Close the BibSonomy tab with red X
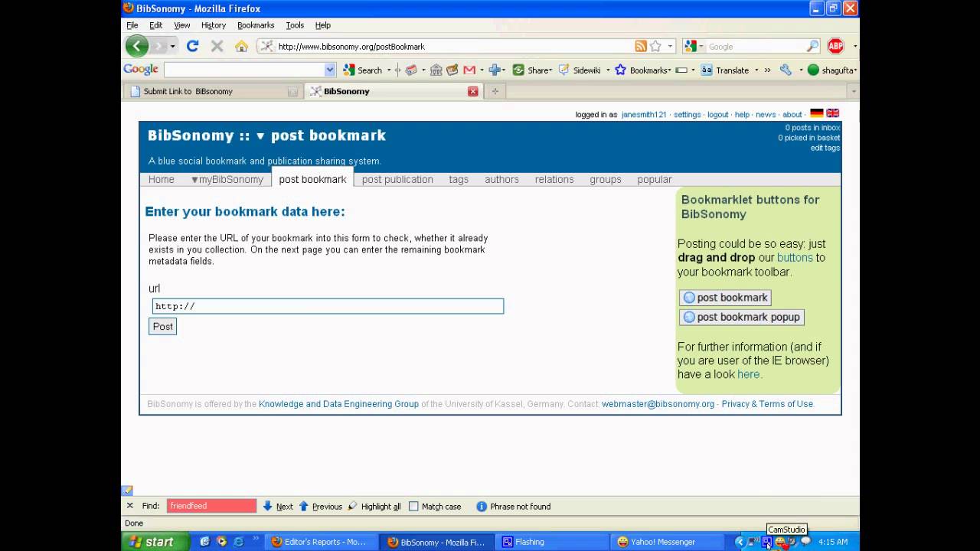Viewport: 980px width, 551px height. click(473, 91)
